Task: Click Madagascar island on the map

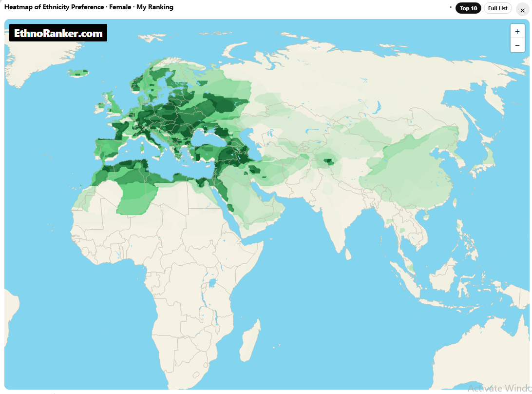Action: pyautogui.click(x=250, y=340)
